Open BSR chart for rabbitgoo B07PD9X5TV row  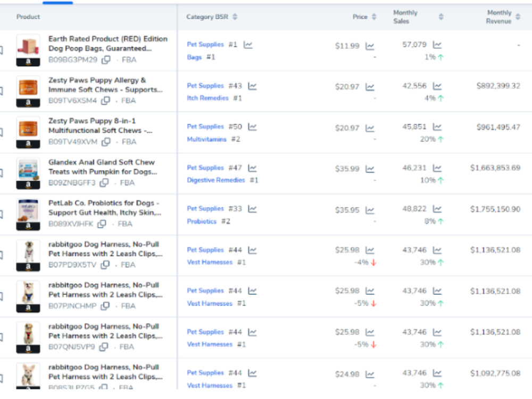point(252,251)
